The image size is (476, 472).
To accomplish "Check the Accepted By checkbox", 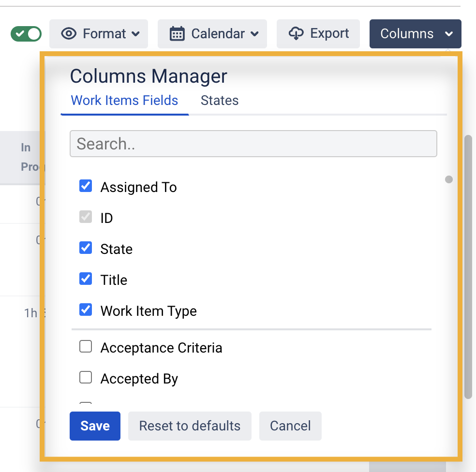I will coord(86,378).
